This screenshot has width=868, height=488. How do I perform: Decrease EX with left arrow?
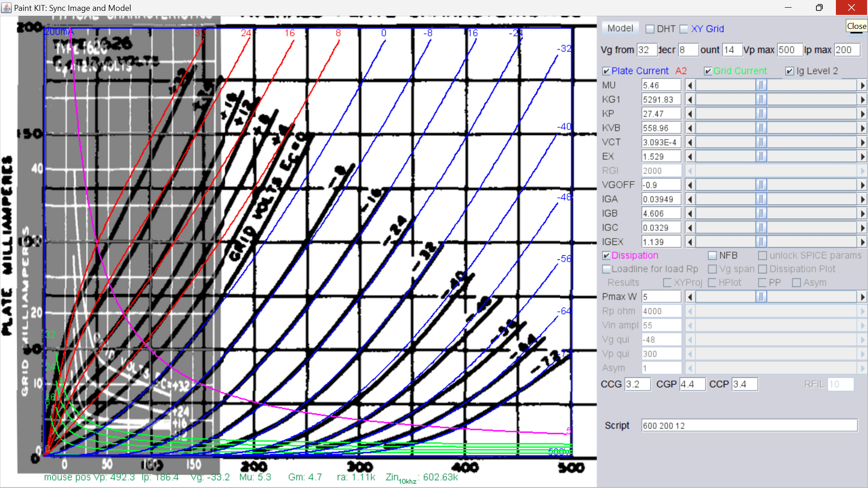point(690,157)
